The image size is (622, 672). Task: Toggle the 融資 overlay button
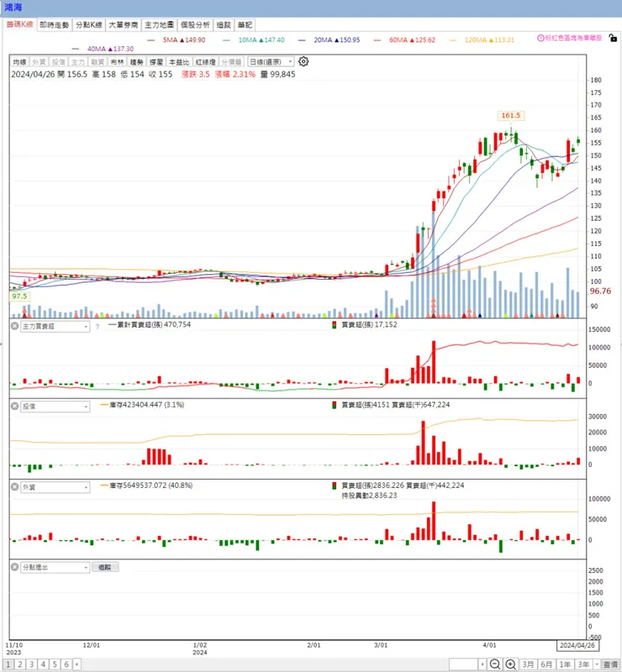click(98, 62)
